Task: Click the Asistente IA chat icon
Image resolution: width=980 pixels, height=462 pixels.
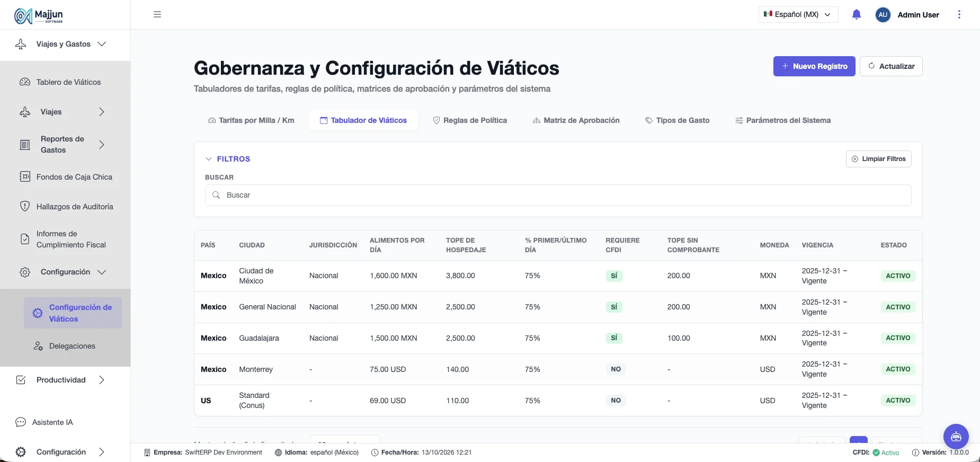Action: pyautogui.click(x=21, y=422)
